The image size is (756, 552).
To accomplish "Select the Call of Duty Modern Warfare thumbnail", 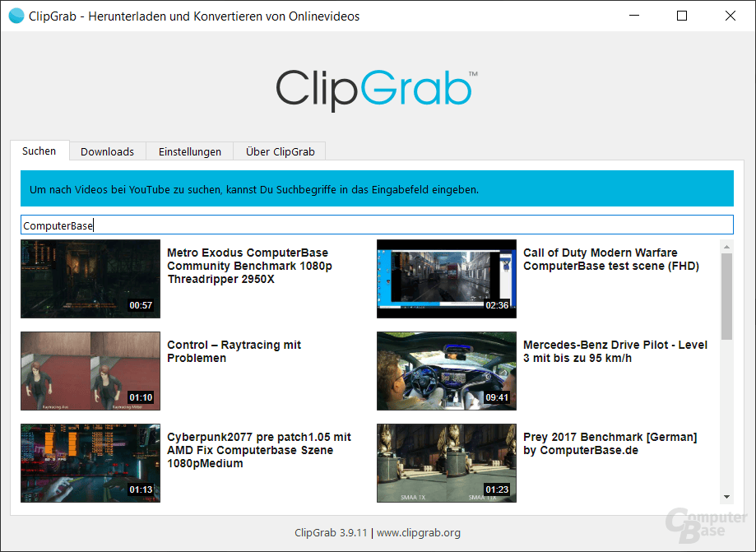I will [446, 279].
